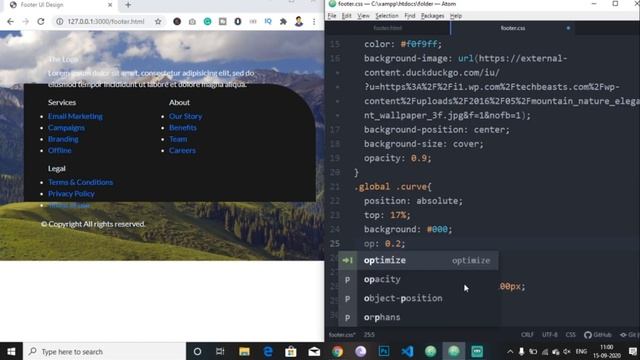The image size is (640, 360).
Task: Open the Windows Start menu
Action: tap(11, 351)
